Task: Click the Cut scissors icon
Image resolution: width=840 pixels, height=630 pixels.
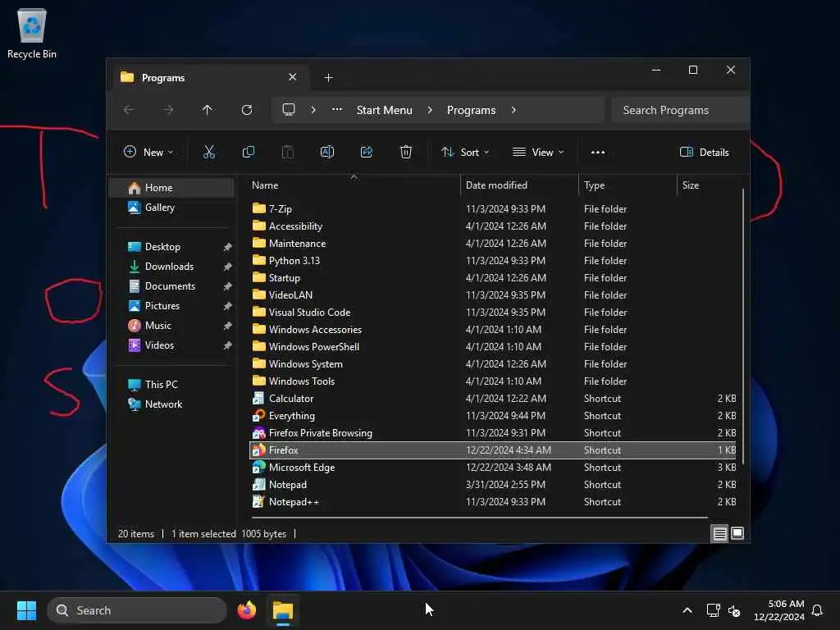Action: pos(209,152)
